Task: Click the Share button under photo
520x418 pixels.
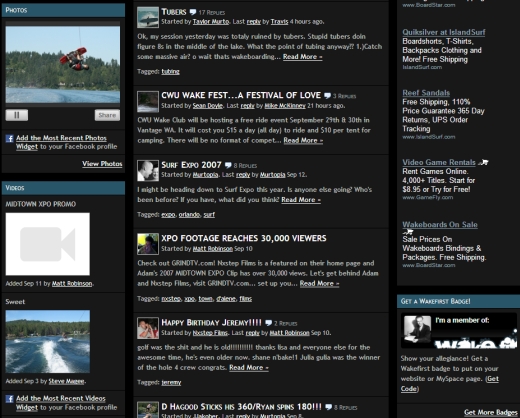Action: [x=107, y=115]
